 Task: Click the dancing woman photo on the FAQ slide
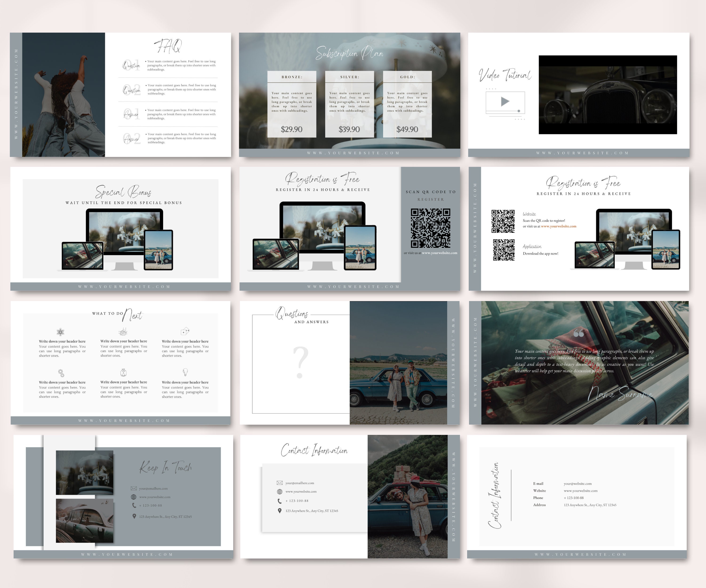click(64, 94)
